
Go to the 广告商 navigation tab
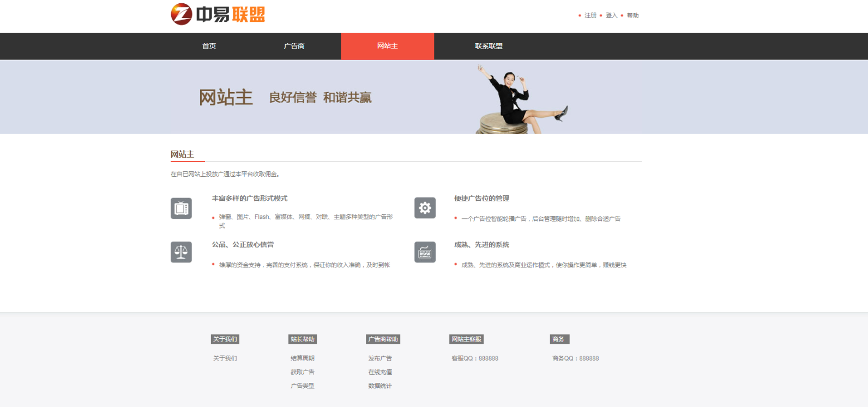(x=294, y=46)
